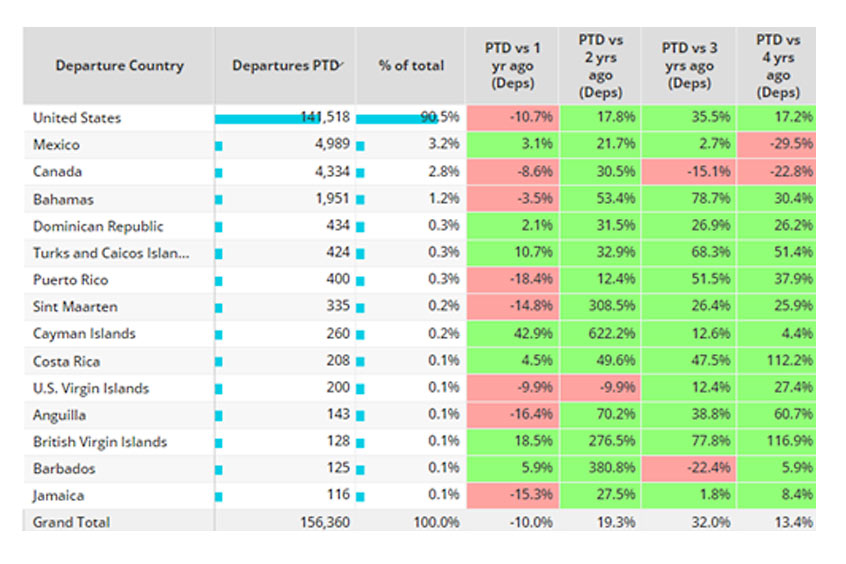Click the United States departures bar
The width and height of the screenshot is (846, 564).
coord(270,118)
